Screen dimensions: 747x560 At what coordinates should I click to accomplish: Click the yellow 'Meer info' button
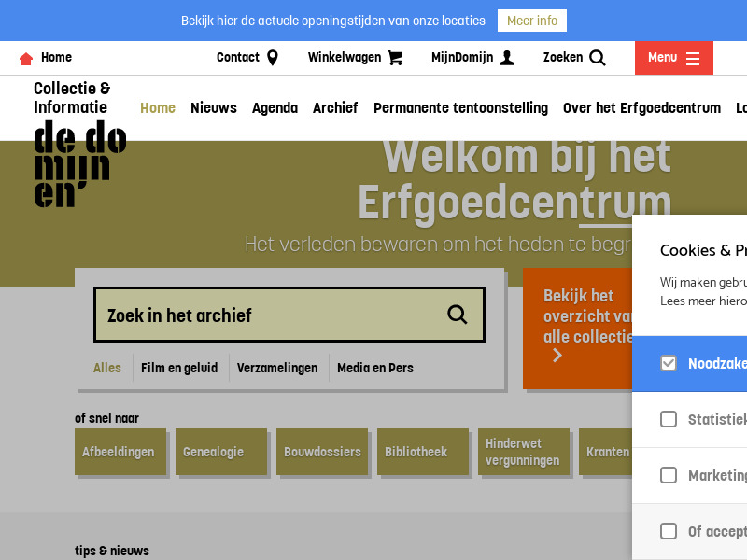tap(532, 20)
